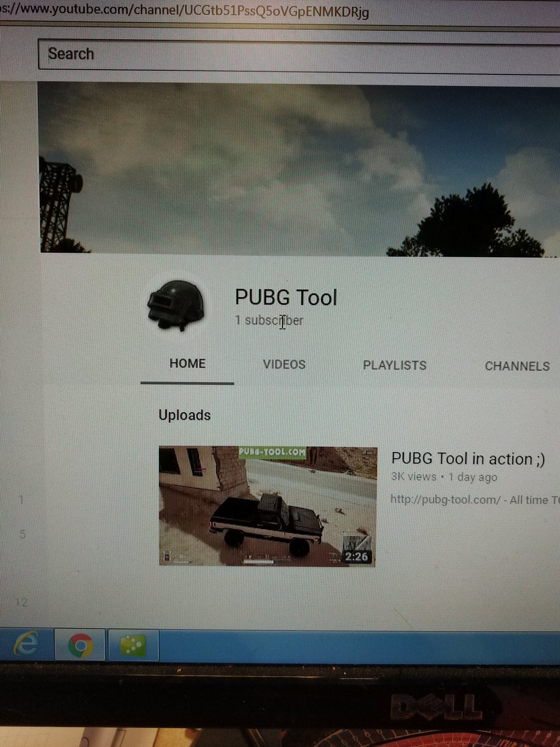Open the CHANNELS tab
Image resolution: width=560 pixels, height=747 pixels.
pos(517,367)
